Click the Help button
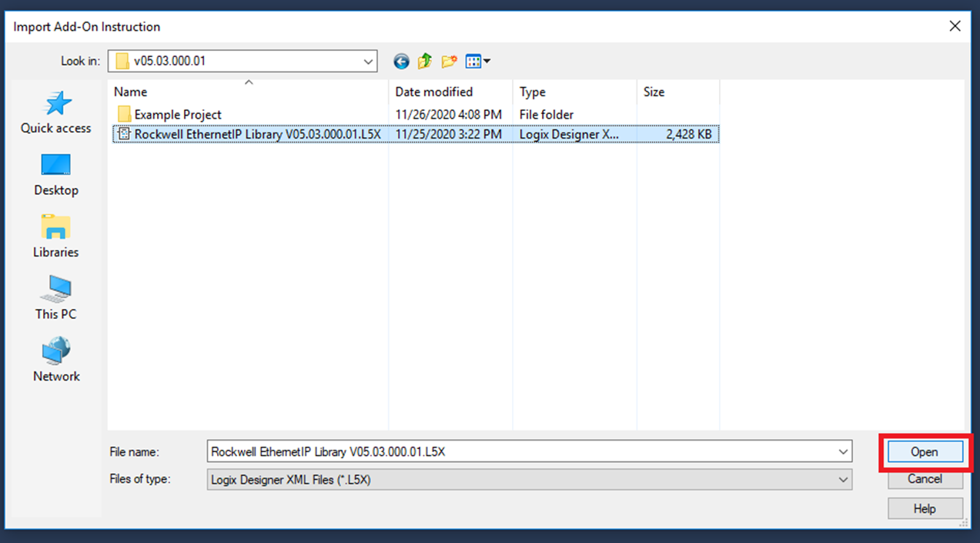This screenshot has height=543, width=980. coord(925,508)
